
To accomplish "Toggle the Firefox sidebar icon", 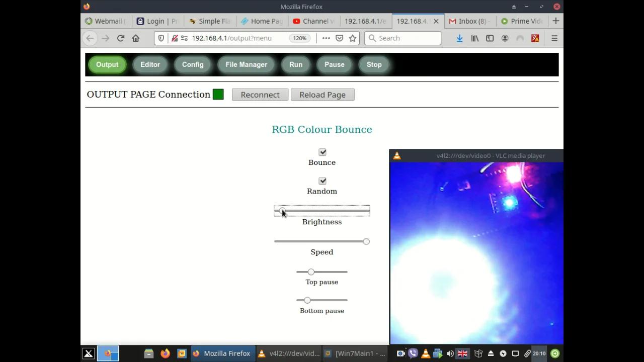I will (490, 38).
